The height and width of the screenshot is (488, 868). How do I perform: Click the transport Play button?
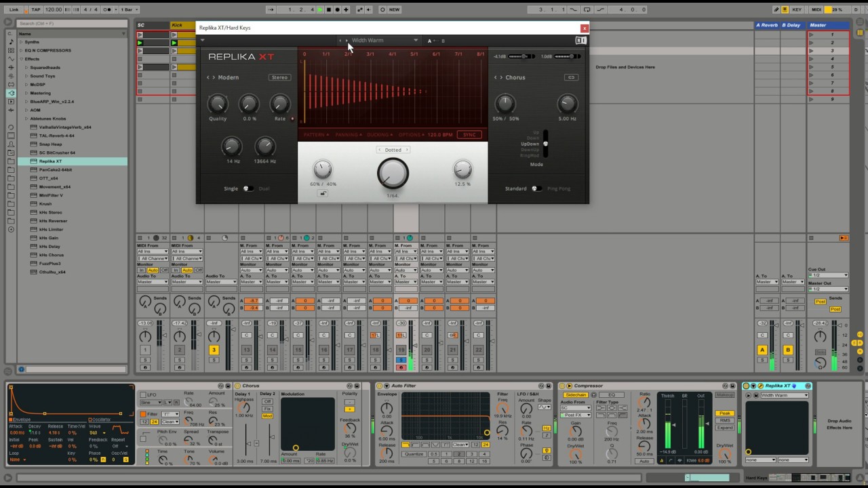tap(321, 9)
